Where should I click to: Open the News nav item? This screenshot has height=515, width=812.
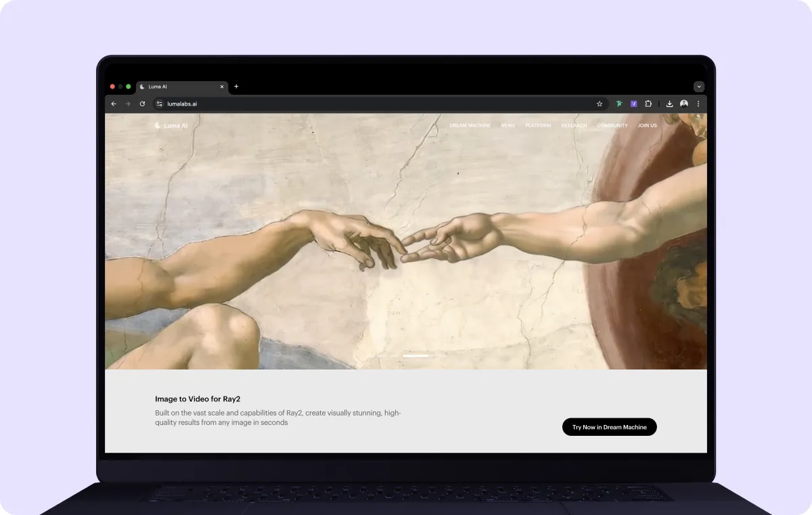coord(508,125)
